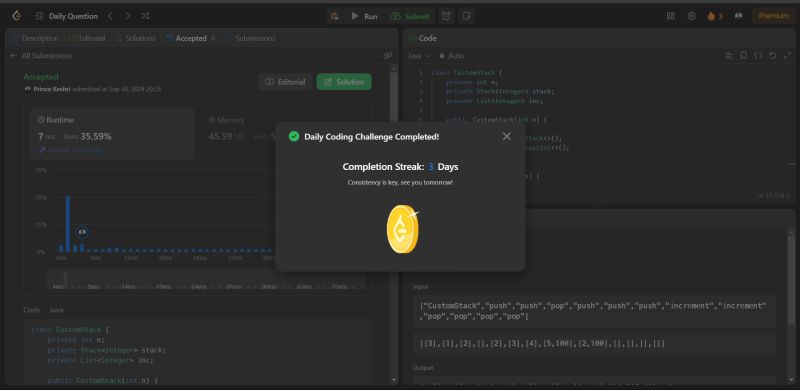Open the user profile avatar
Viewport: 800px width, 390px height.
[x=738, y=16]
